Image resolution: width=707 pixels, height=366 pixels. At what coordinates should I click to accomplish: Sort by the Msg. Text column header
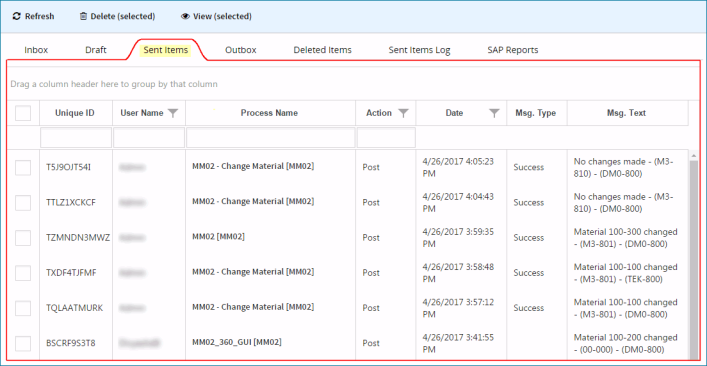click(x=626, y=113)
